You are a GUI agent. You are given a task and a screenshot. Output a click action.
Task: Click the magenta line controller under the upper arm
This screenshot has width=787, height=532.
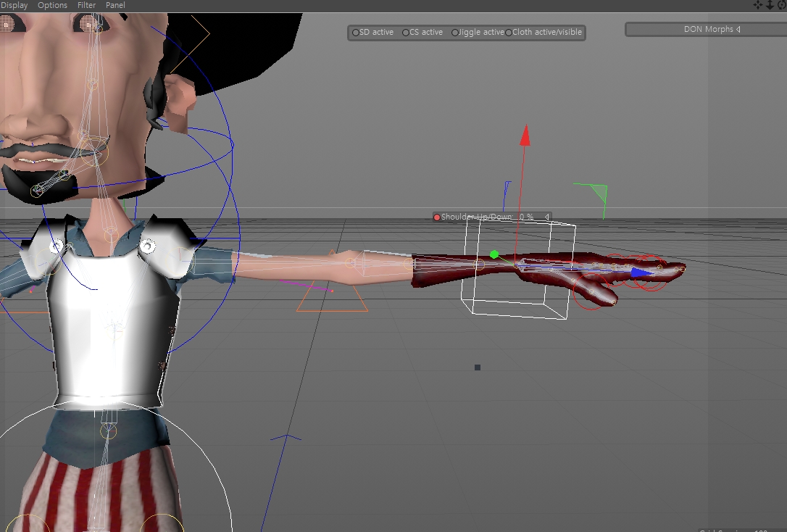pos(306,285)
